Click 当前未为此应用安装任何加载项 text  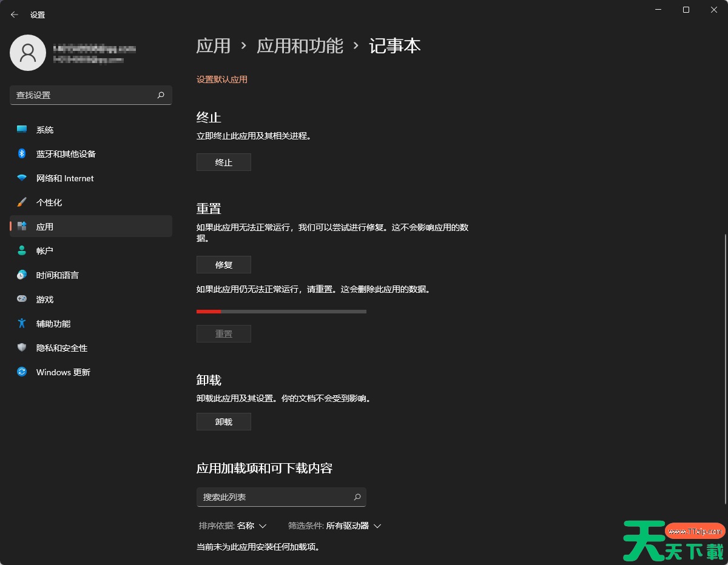point(258,547)
